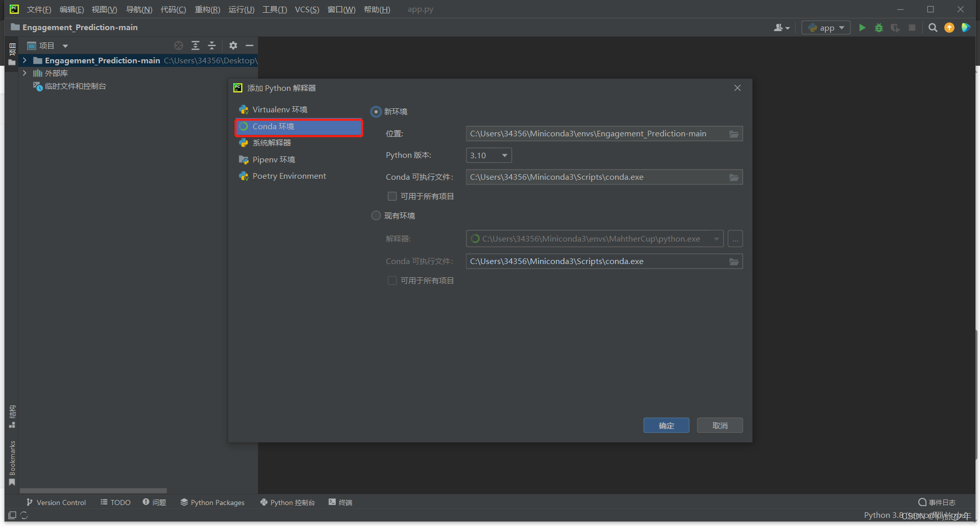The image size is (980, 526).
Task: Click Collapse All icon in project panel
Action: pyautogui.click(x=212, y=45)
